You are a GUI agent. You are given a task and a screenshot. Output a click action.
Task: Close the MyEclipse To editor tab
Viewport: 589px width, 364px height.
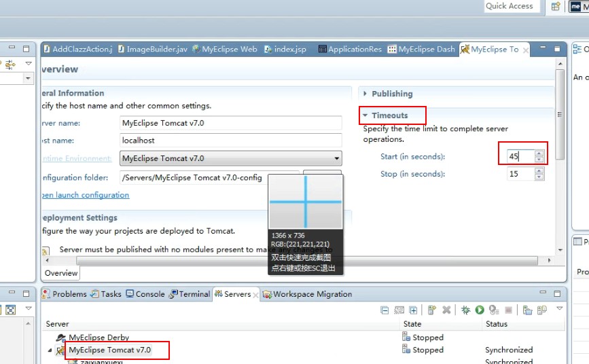coord(526,50)
